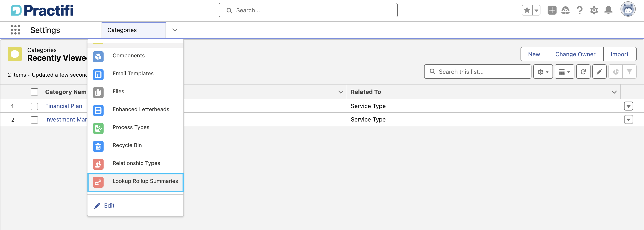Select Relationship Types menu item
The width and height of the screenshot is (644, 230).
(135, 164)
